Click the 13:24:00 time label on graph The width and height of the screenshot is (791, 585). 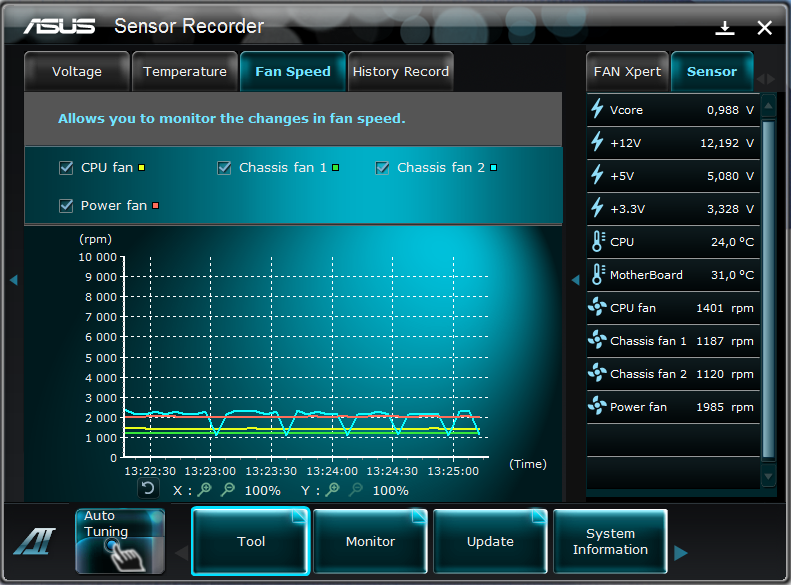tap(332, 471)
